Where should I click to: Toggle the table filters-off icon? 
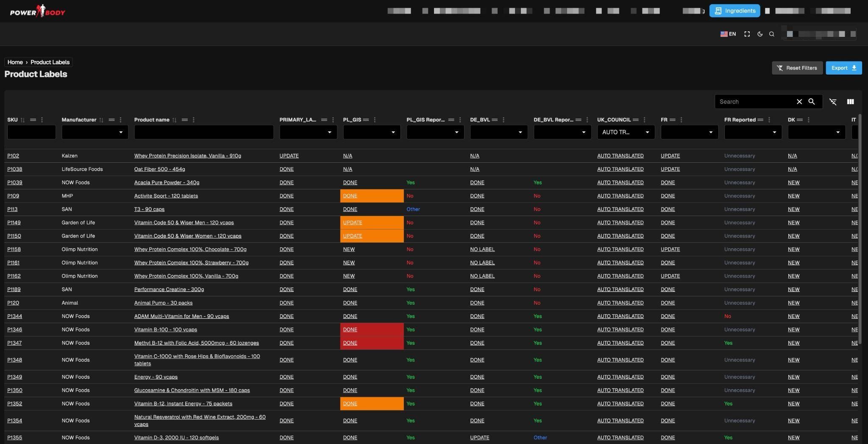pyautogui.click(x=833, y=102)
